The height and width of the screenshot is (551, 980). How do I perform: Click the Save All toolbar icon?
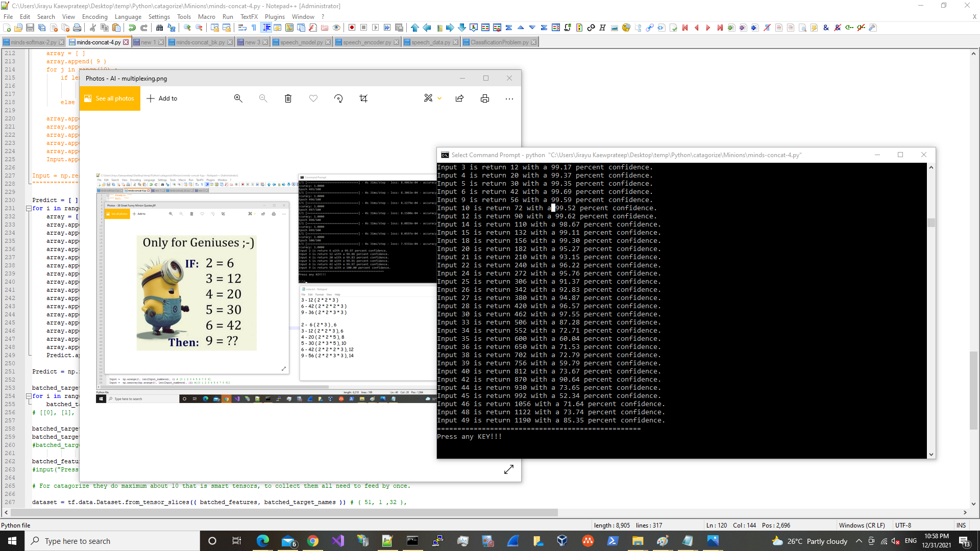coord(42,28)
